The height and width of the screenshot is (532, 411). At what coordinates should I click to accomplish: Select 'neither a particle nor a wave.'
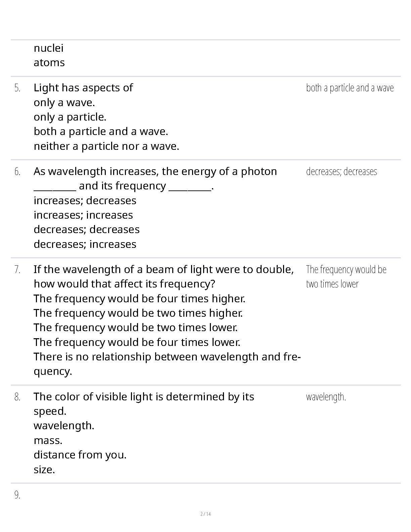106,146
